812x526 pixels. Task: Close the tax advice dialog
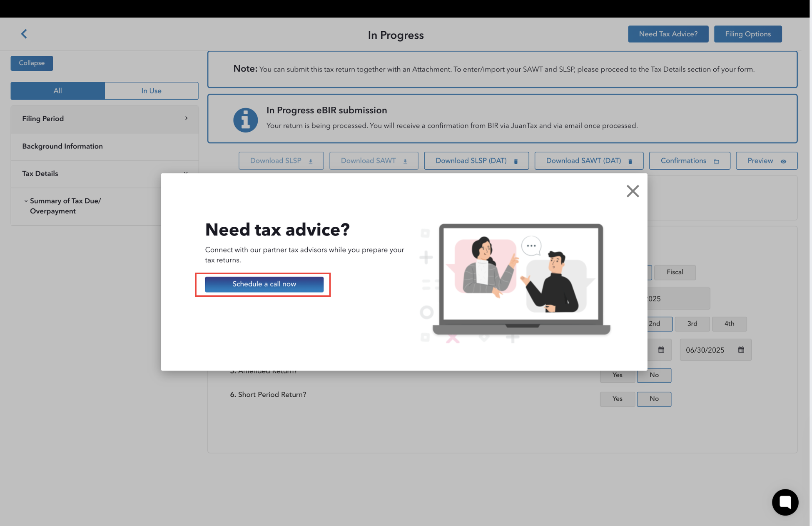click(633, 191)
